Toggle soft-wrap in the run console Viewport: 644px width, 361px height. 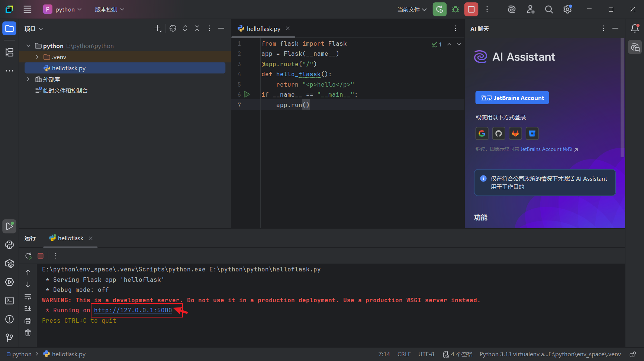[x=28, y=297]
